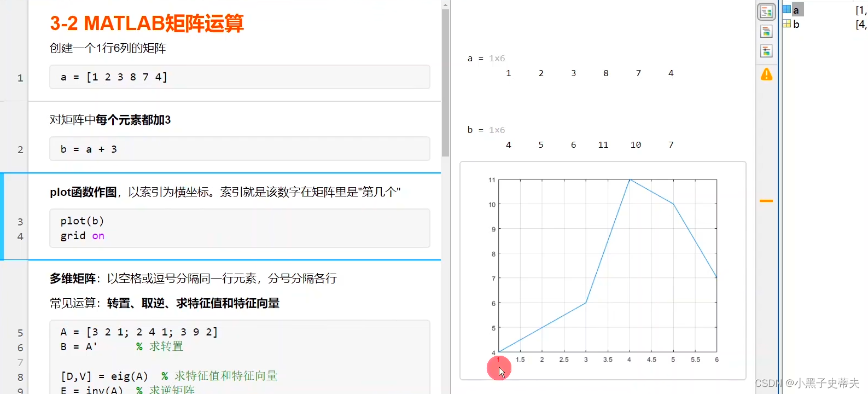Click comment % 求特征值和特征向量
Image resolution: width=868 pixels, height=394 pixels.
tap(219, 376)
